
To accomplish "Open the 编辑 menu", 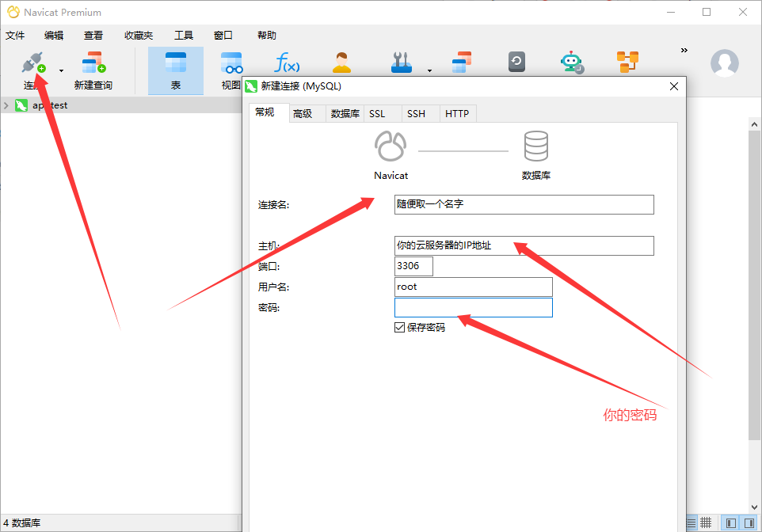I will point(54,36).
